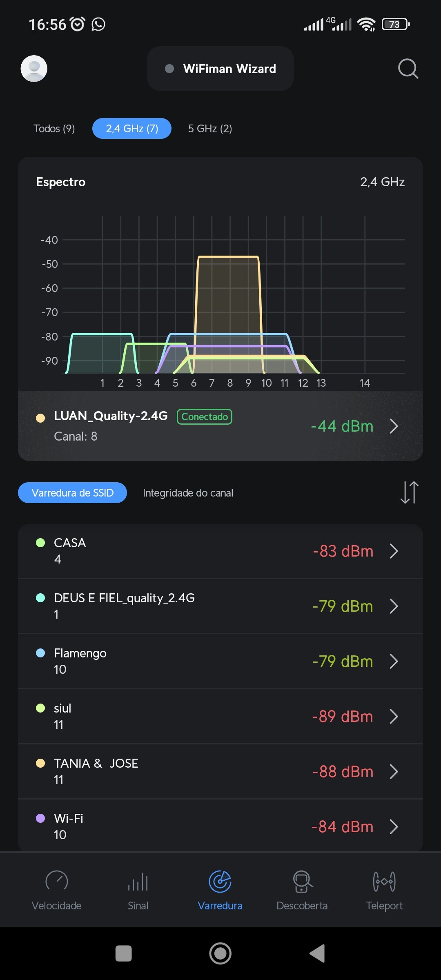Expand the Flamengo network chevron
441x980 pixels.
pyautogui.click(x=394, y=661)
